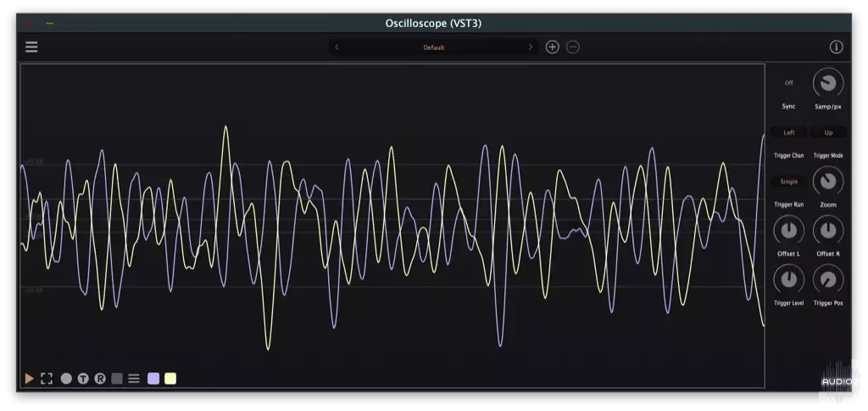Open the three-line options icon near swatches
The width and height of the screenshot is (868, 411).
133,378
